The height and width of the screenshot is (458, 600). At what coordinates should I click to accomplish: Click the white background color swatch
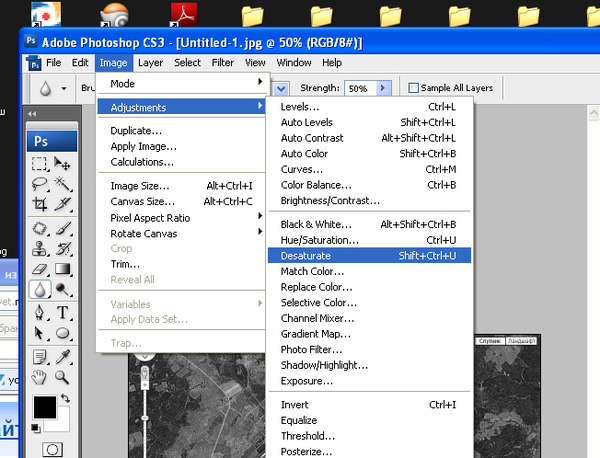click(61, 423)
